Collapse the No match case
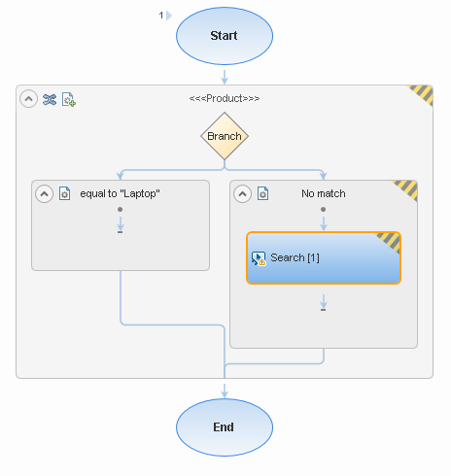451x476 pixels. point(242,194)
